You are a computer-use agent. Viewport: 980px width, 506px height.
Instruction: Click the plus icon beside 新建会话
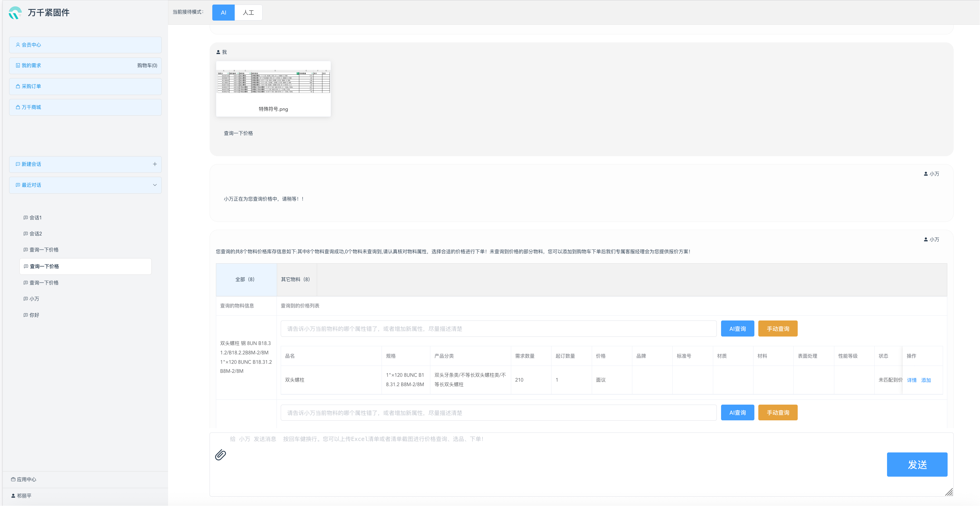(154, 164)
